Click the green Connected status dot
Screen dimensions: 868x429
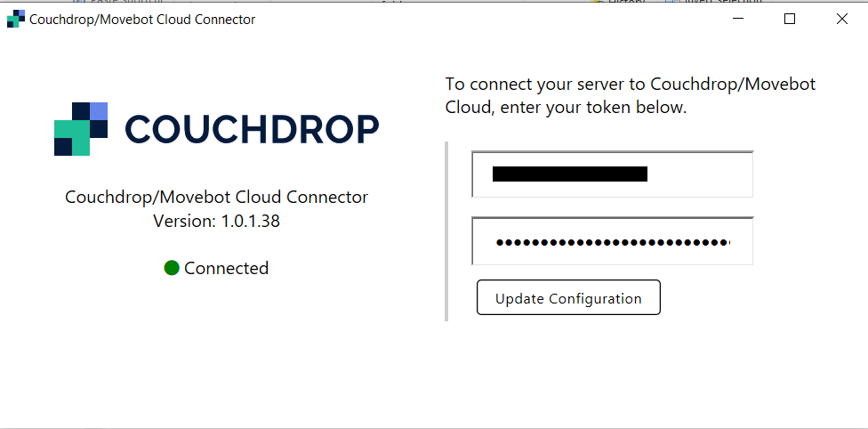coord(172,268)
